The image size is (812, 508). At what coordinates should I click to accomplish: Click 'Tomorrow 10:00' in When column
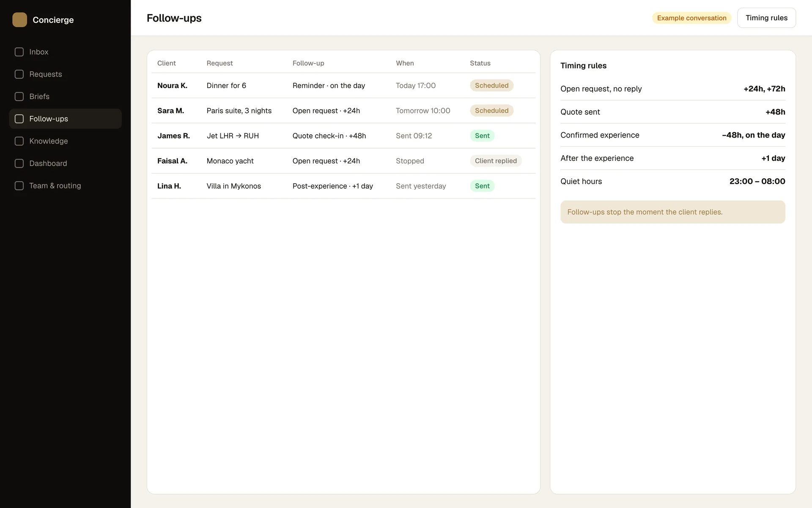[x=423, y=110]
